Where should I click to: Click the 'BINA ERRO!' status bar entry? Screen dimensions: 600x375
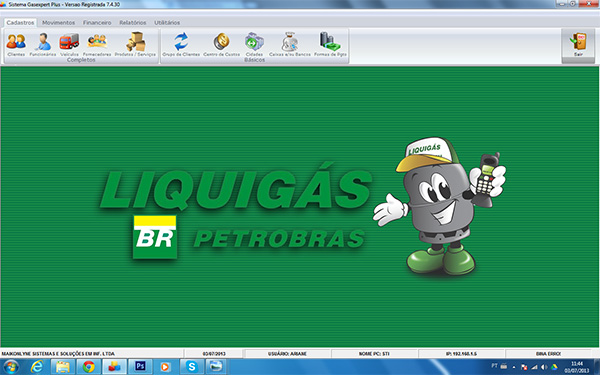pos(548,354)
